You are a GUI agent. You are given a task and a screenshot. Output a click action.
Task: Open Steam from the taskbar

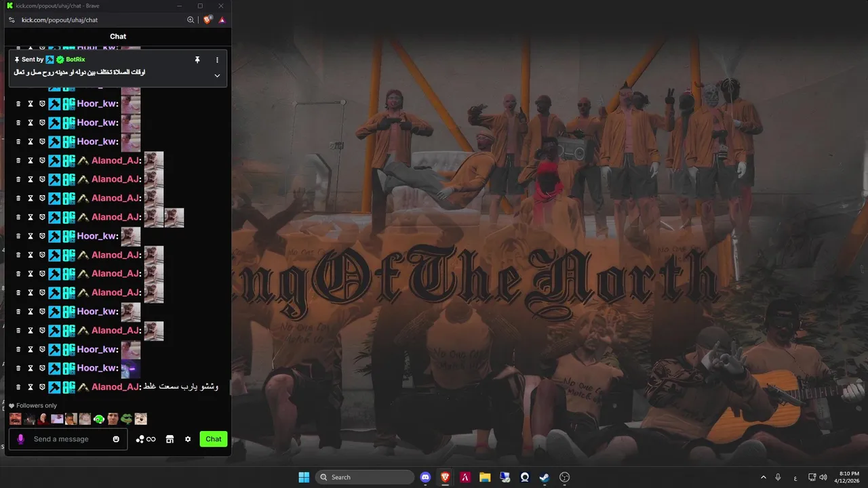point(545,477)
